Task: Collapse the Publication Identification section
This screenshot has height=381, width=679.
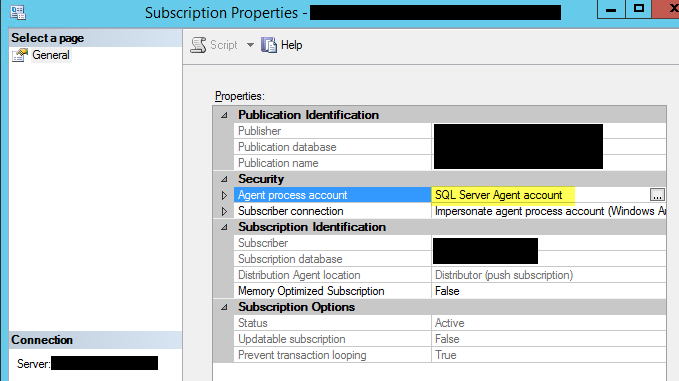Action: click(224, 115)
